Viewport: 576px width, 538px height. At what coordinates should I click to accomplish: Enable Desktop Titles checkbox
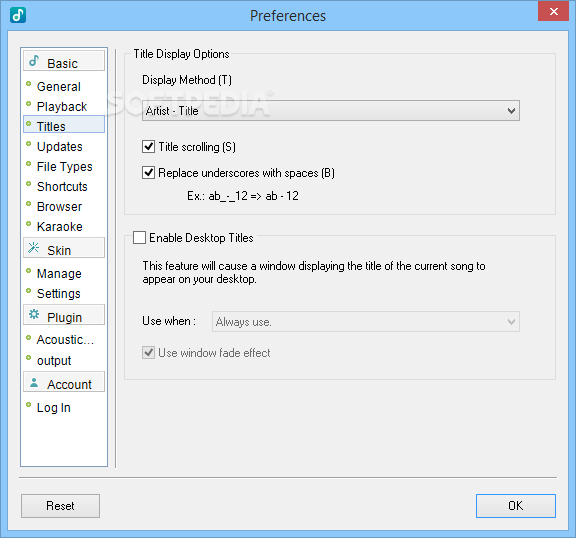[x=139, y=238]
